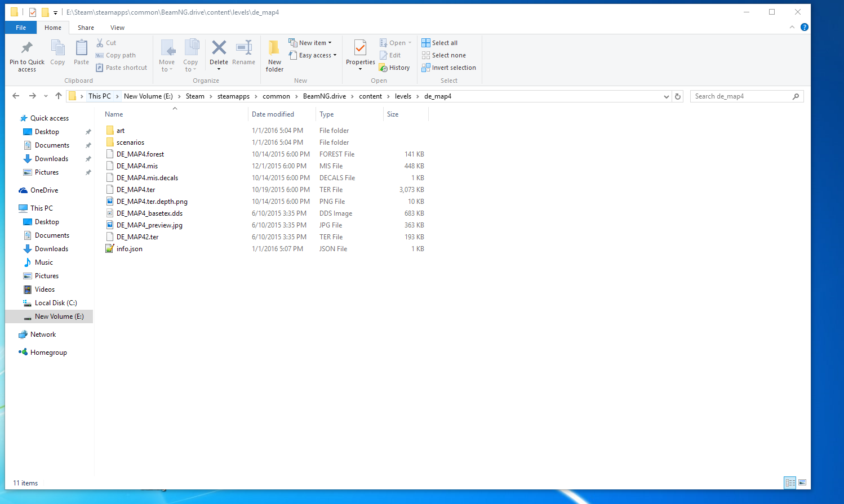Click the Copy path icon
844x504 pixels.
(x=100, y=55)
